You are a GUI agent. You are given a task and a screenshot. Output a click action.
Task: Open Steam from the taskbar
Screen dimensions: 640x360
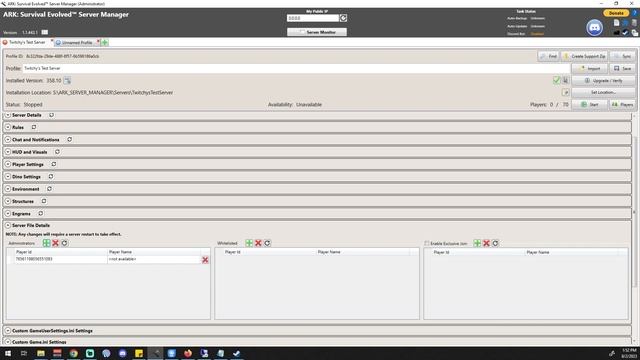click(x=237, y=353)
